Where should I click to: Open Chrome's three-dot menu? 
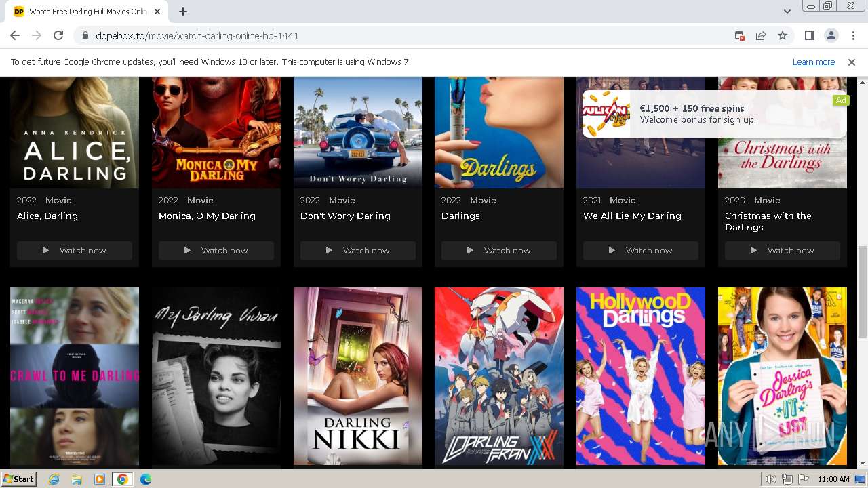point(852,36)
